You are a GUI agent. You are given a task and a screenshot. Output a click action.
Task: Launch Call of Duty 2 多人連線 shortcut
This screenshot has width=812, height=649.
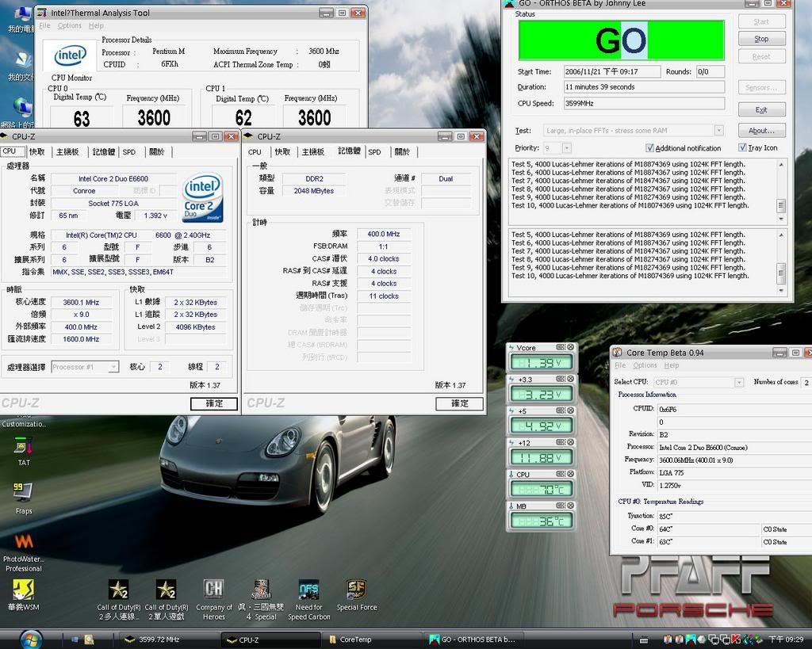[119, 600]
